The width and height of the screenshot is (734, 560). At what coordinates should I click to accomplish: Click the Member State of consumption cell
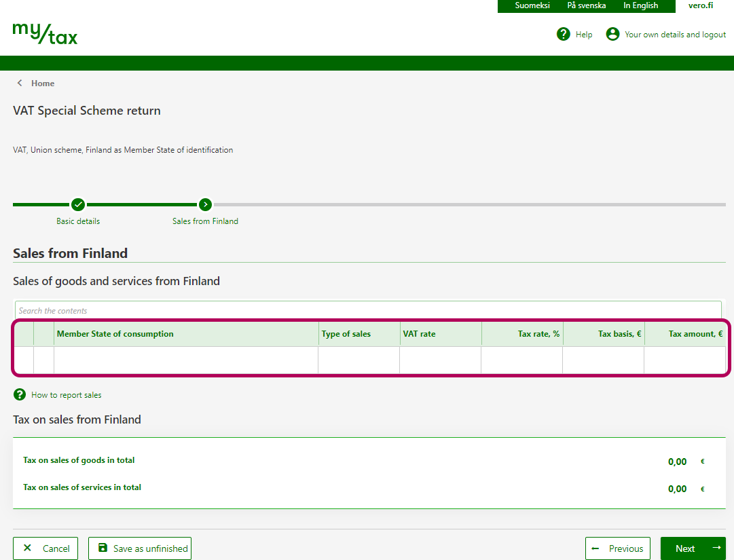click(185, 360)
